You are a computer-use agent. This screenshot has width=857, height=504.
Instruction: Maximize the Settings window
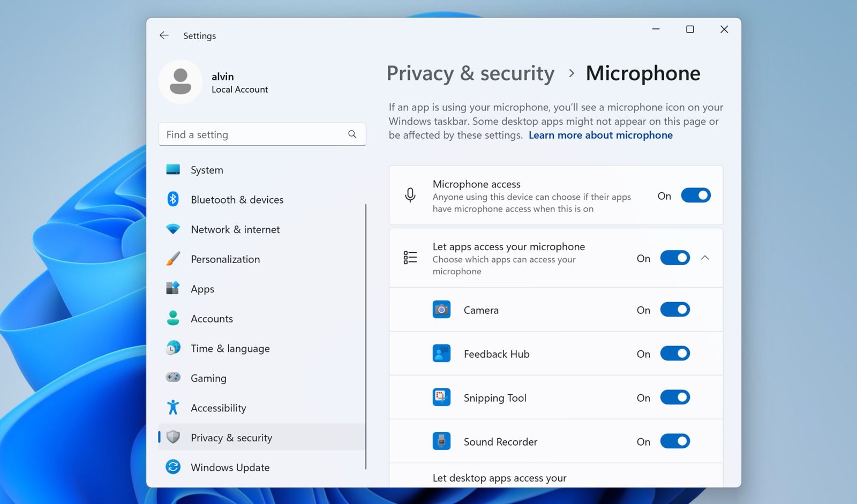point(690,29)
